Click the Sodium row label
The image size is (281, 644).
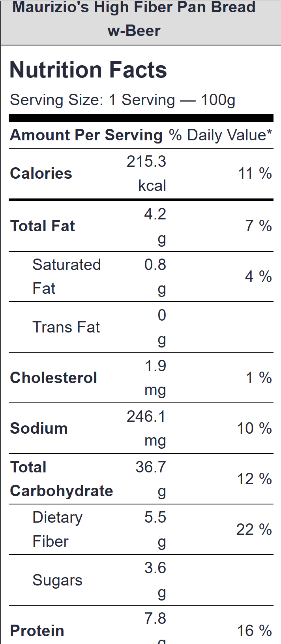(x=39, y=429)
